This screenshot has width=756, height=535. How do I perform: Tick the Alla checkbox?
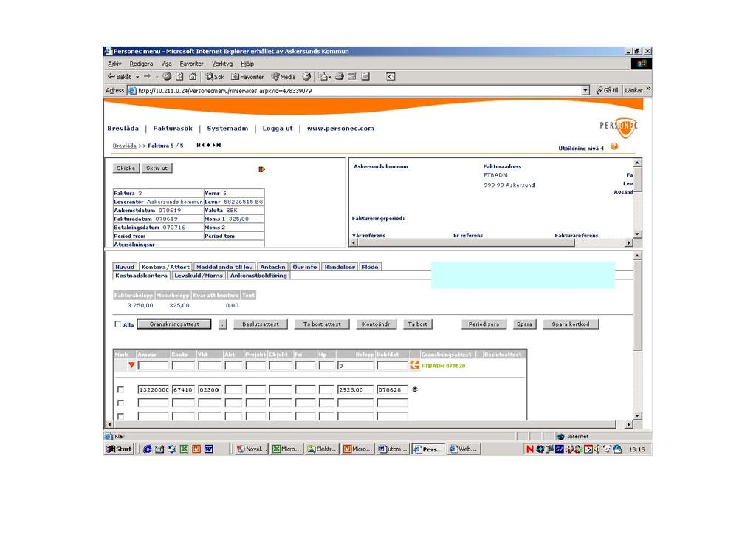click(x=117, y=324)
